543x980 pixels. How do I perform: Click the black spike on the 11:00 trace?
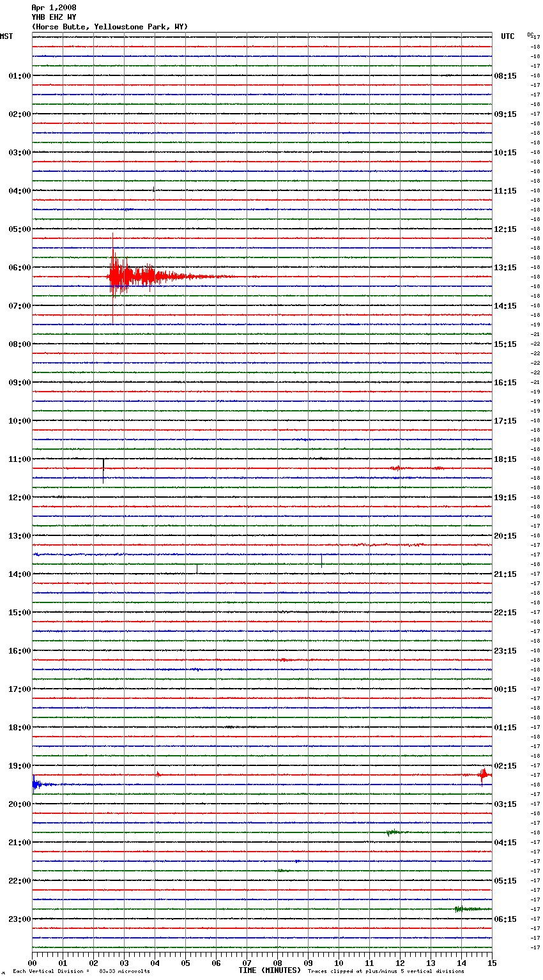[x=103, y=471]
